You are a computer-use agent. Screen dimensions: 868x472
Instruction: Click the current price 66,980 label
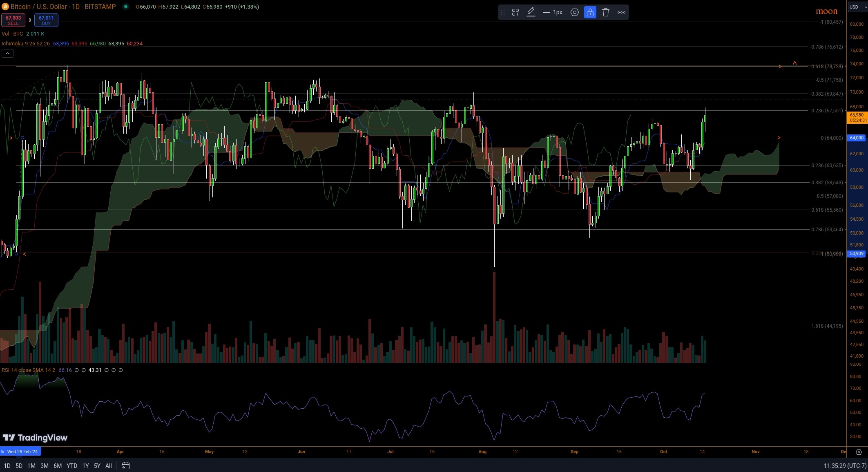click(857, 117)
